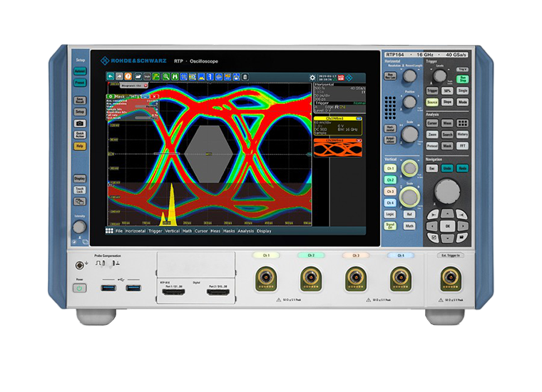542x392 pixels.
Task: Push the six-dot apps key in Analysis
Action: click(x=463, y=123)
